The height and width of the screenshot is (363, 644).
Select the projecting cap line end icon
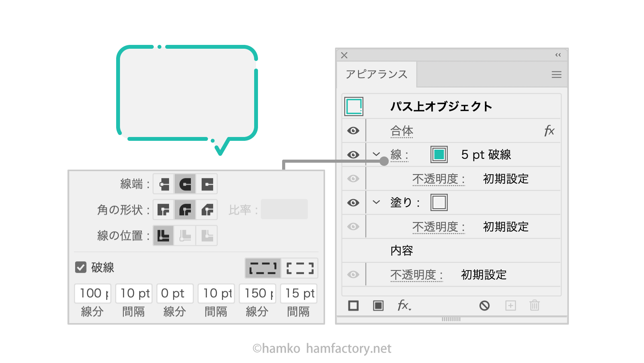[x=207, y=184]
